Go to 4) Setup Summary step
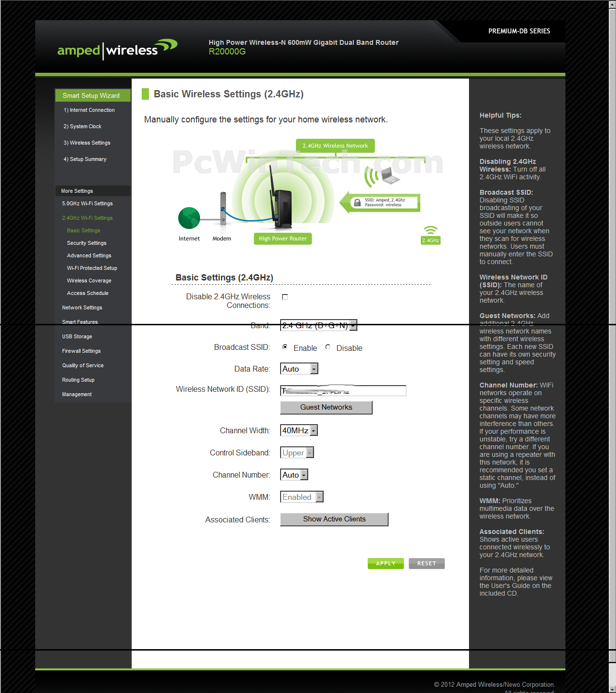Screen dimensions: 616x693 pyautogui.click(x=85, y=159)
